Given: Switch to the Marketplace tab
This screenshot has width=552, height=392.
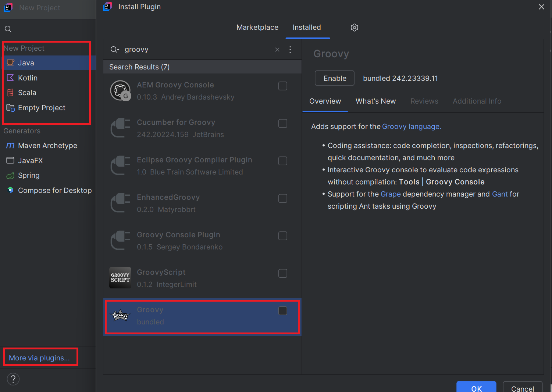Looking at the screenshot, I should click(x=257, y=28).
